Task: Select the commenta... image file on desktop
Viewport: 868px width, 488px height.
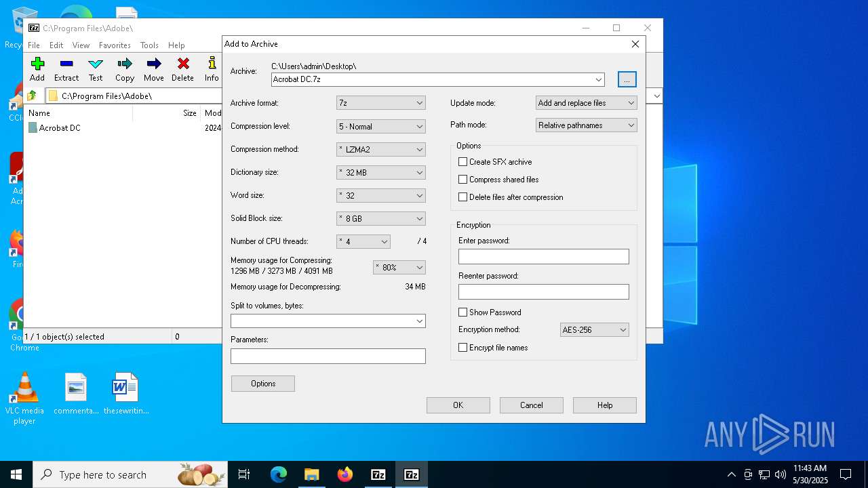Action: [x=76, y=394]
